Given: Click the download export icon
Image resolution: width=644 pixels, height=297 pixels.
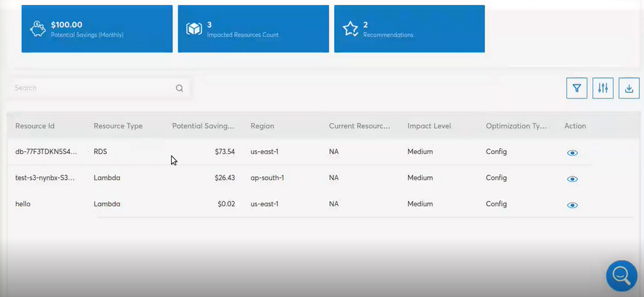Looking at the screenshot, I should [629, 88].
